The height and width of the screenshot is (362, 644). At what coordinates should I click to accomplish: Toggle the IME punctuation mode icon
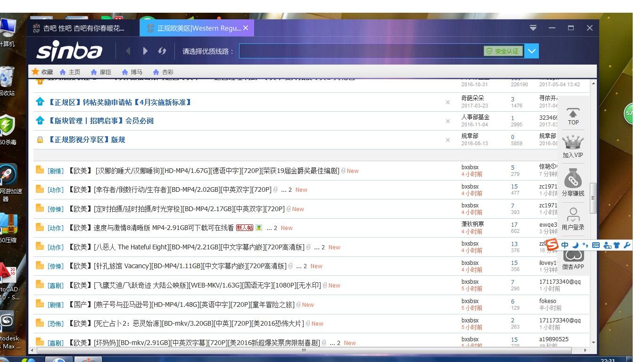[x=585, y=245]
